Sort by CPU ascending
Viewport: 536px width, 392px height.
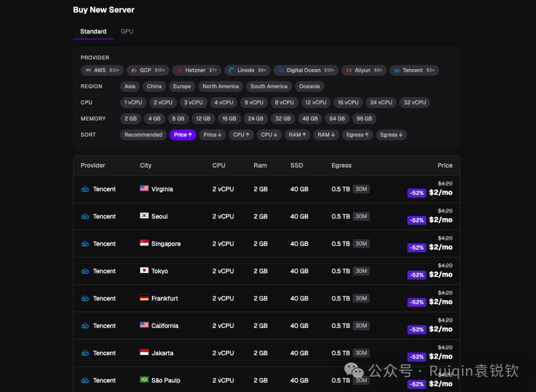(x=241, y=134)
